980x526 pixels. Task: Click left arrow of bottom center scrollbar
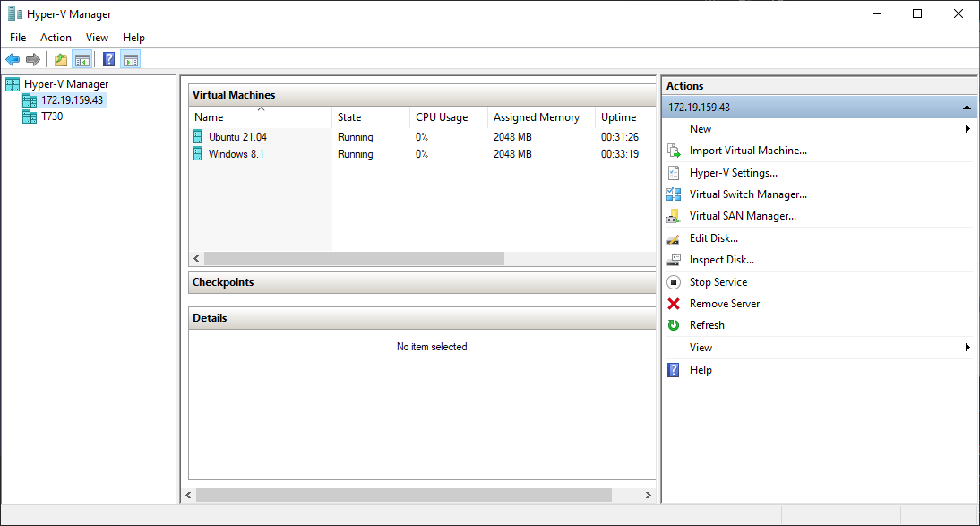point(188,495)
